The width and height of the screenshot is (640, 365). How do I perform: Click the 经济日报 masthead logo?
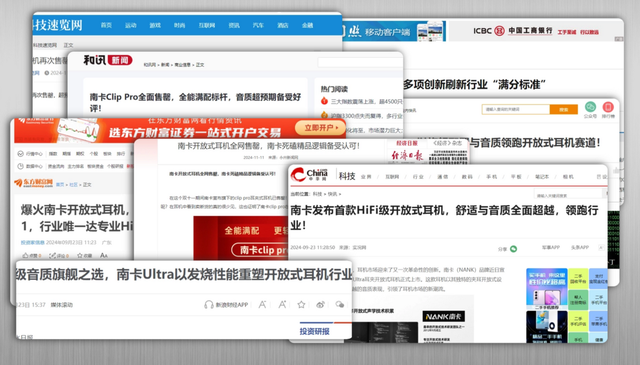tap(407, 156)
